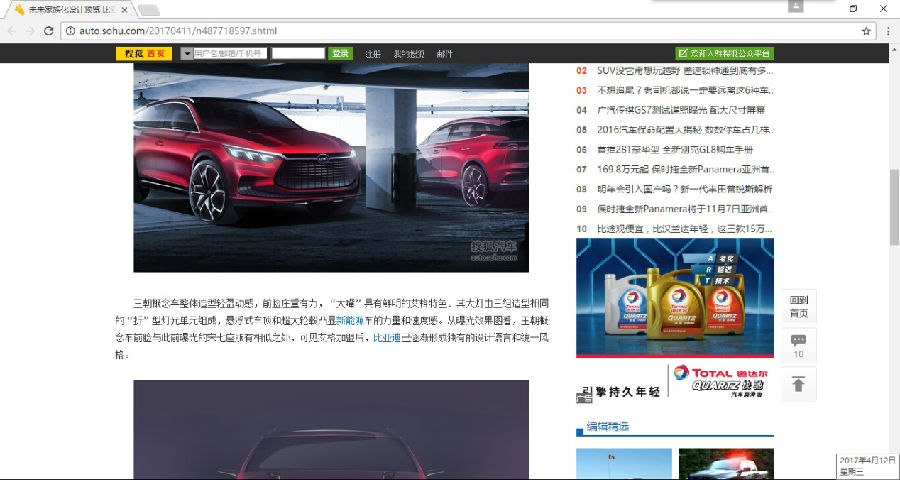Reload the page with the refresh icon
This screenshot has height=480, width=900.
(x=49, y=31)
